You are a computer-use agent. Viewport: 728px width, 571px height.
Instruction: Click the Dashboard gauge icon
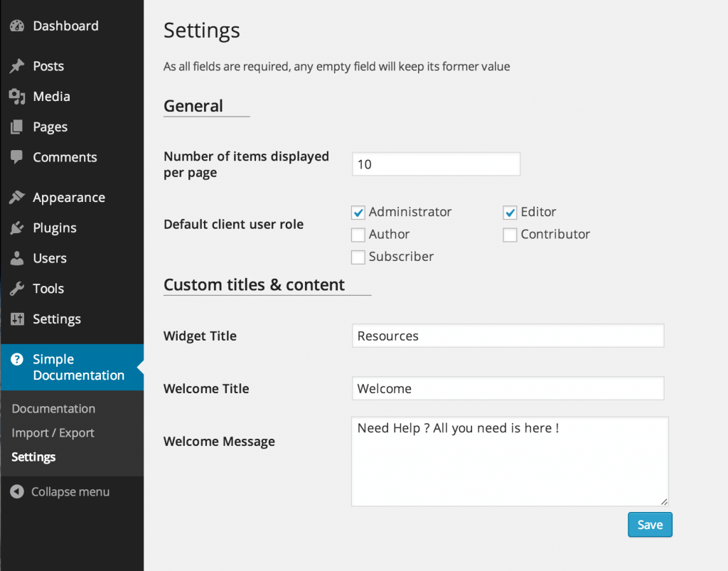point(17,26)
